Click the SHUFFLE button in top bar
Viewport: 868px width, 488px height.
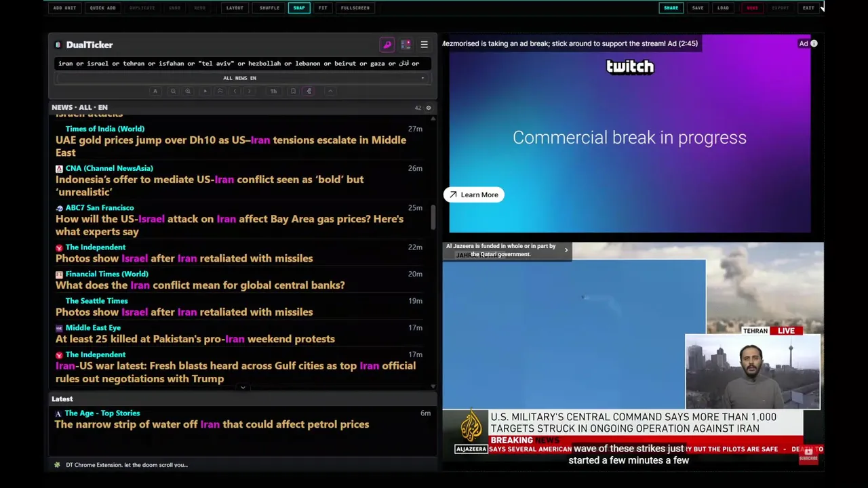269,8
